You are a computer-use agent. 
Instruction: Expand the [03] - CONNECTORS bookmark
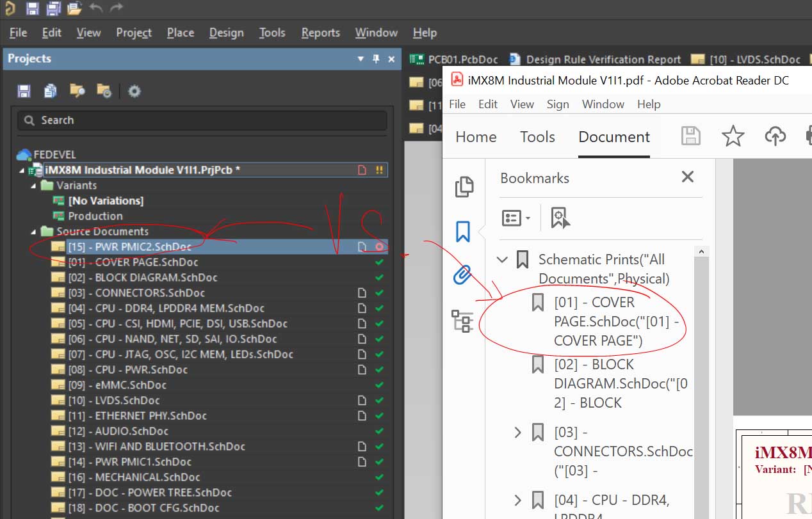[518, 433]
